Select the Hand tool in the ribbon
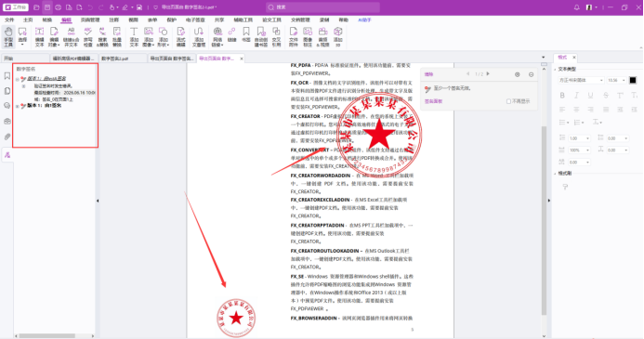 pos(8,36)
